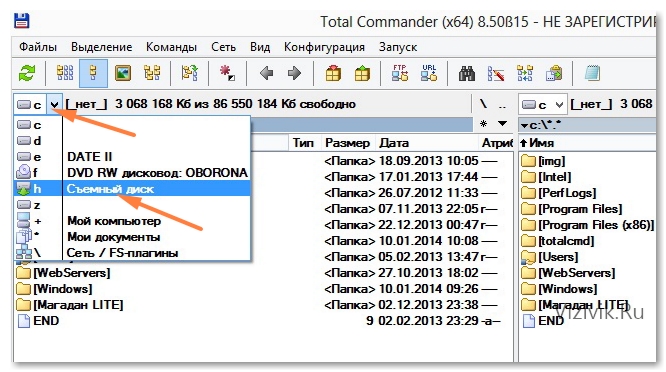This screenshot has width=666, height=372.
Task: Open directory tree view icon
Action: [152, 73]
